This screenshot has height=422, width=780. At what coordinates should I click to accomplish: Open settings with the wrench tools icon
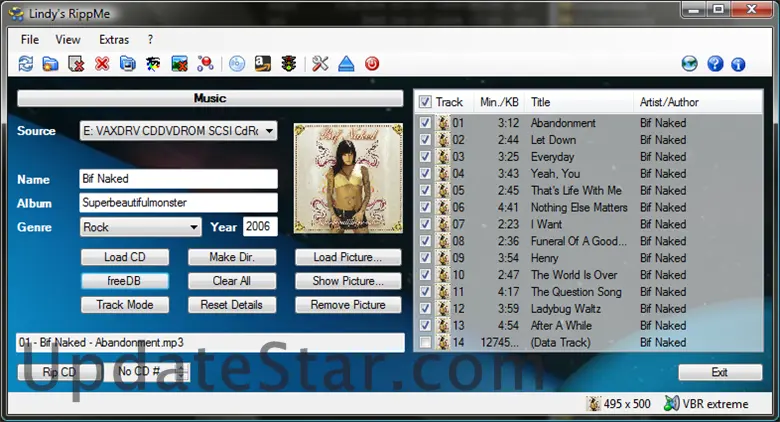pyautogui.click(x=320, y=64)
